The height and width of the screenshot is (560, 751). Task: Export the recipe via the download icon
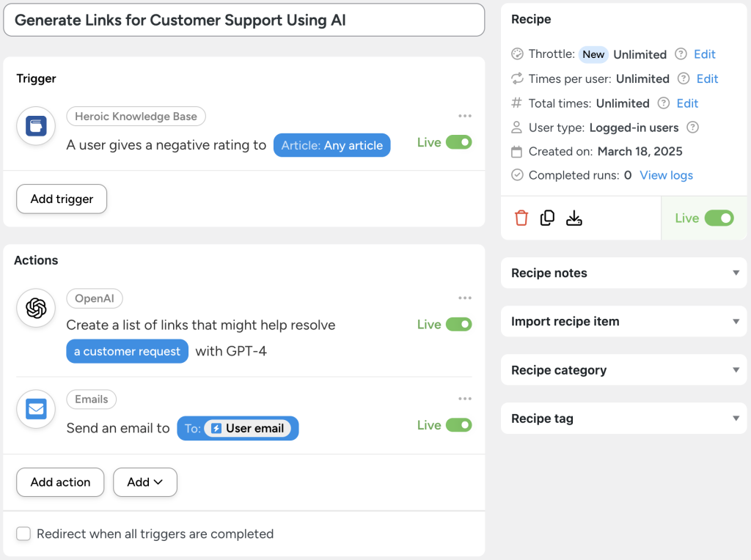[574, 218]
